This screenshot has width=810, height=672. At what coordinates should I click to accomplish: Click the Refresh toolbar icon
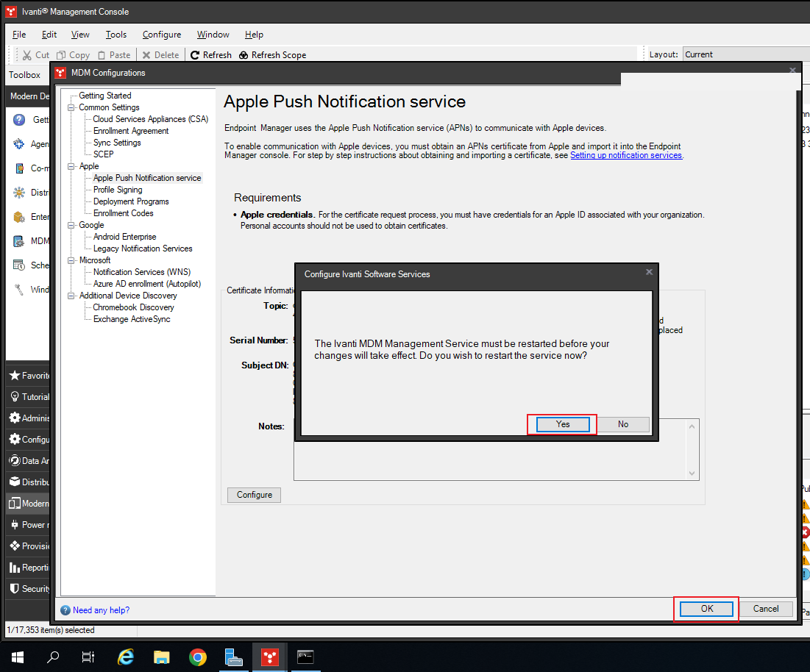[196, 55]
